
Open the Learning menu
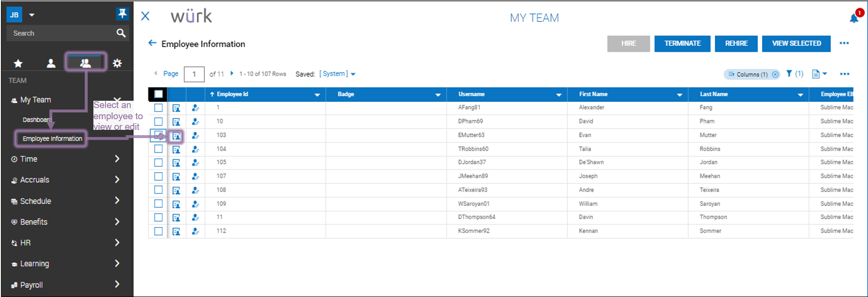[34, 264]
